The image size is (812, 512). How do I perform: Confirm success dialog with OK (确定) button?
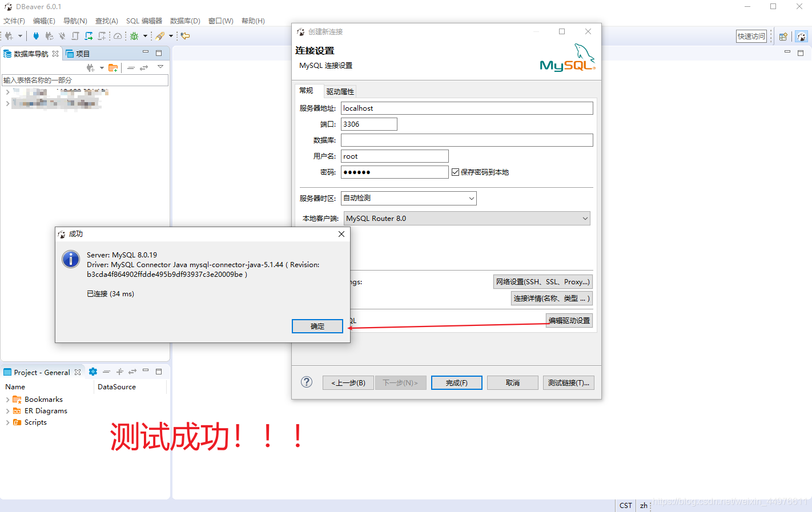click(x=317, y=326)
